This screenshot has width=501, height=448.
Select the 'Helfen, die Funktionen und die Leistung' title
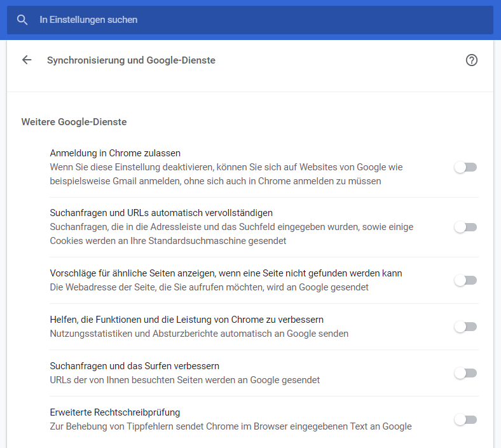click(187, 320)
